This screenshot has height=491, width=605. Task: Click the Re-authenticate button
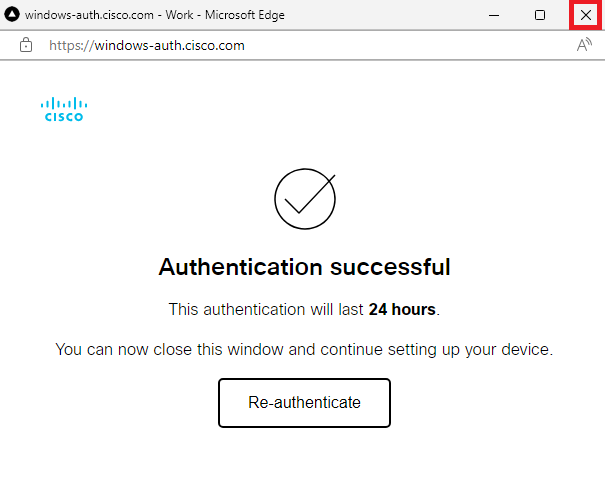[x=304, y=403]
